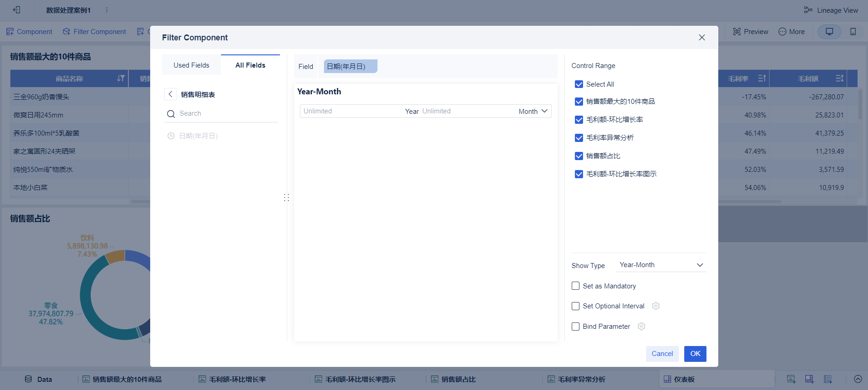Open the 毛利额-环比增长率图示 bottom tab
Screen dimensions: 868x390
pyautogui.click(x=355, y=379)
